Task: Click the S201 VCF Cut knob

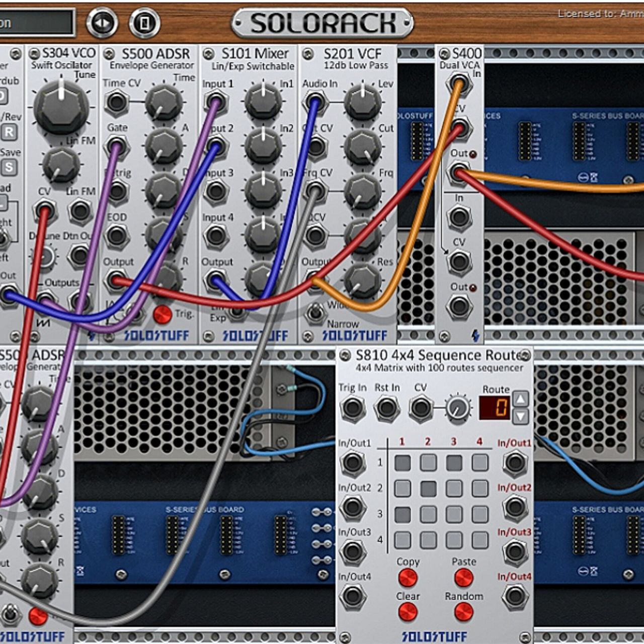Action: (x=362, y=147)
